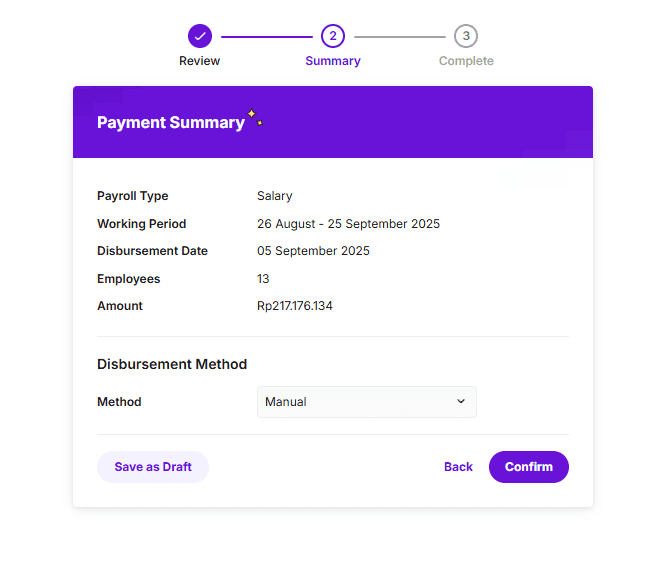Click the working period date range
667x567 pixels.
coord(348,224)
